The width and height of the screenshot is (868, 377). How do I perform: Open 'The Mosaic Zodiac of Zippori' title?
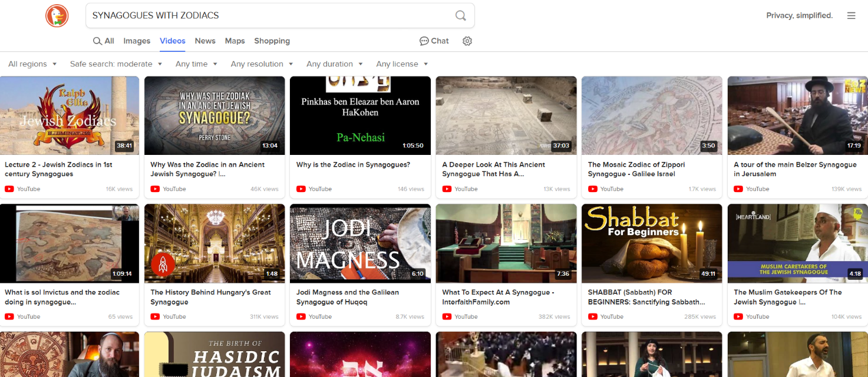[636, 170]
